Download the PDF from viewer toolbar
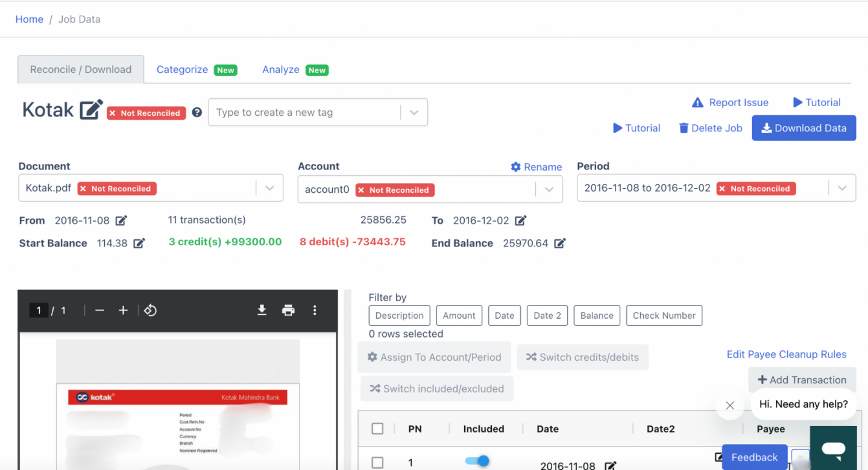 pyautogui.click(x=262, y=310)
